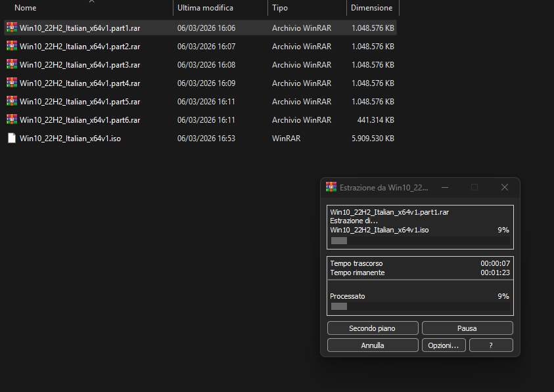Click the sort chevron on the Nome column

91,3
